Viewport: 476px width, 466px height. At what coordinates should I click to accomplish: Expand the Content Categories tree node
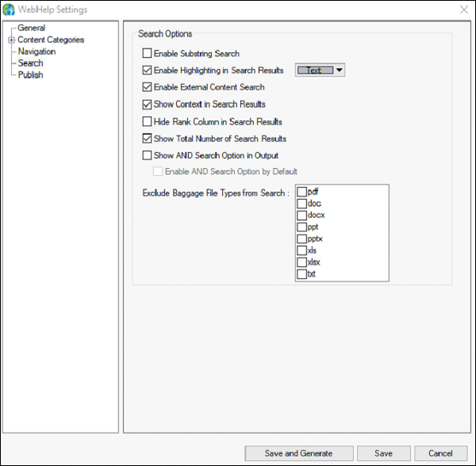pos(12,40)
